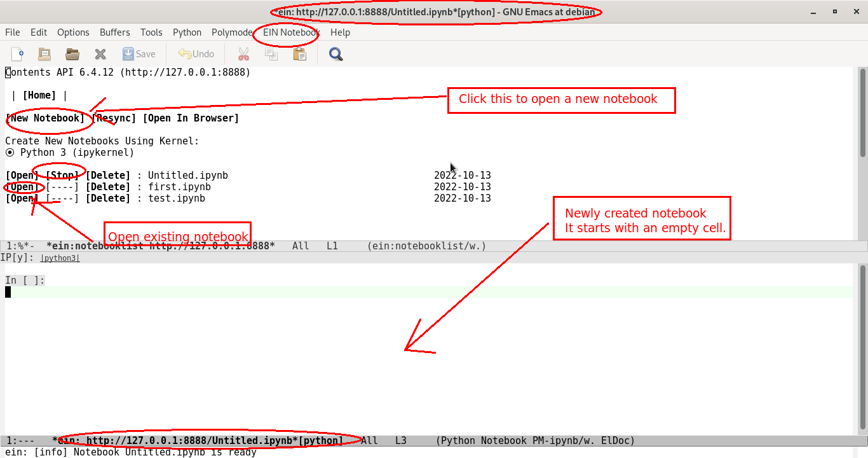Click the Contents API 6.4.12 header line
The height and width of the screenshot is (458, 868).
click(x=128, y=73)
